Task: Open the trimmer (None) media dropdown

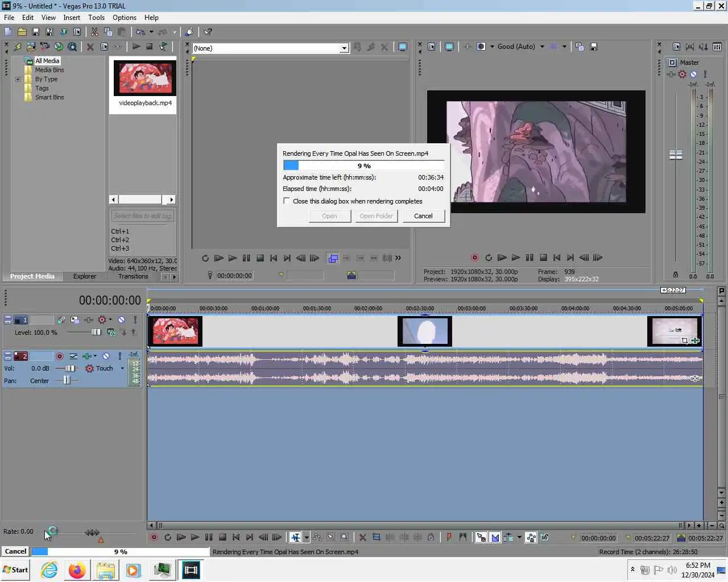Action: point(344,48)
